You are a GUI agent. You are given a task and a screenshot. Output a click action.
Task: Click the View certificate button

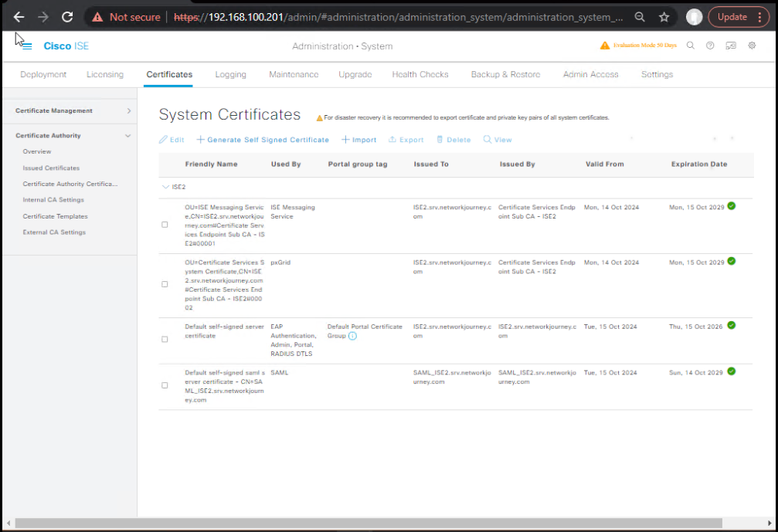tap(498, 140)
